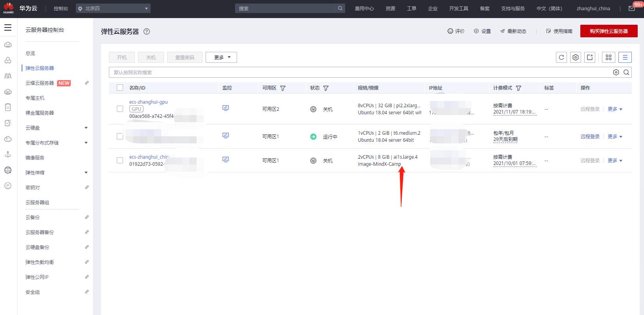Click the 运行中 status text

(x=330, y=137)
